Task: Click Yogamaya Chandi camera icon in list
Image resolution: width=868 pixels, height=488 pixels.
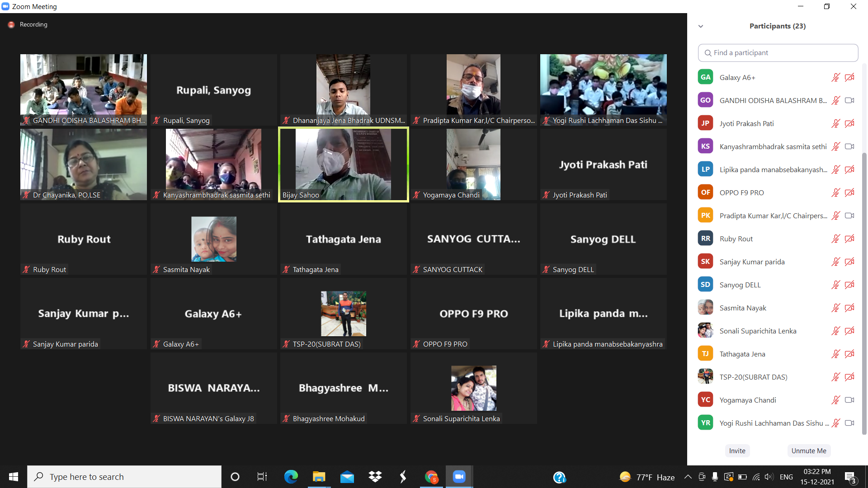Action: click(x=849, y=400)
